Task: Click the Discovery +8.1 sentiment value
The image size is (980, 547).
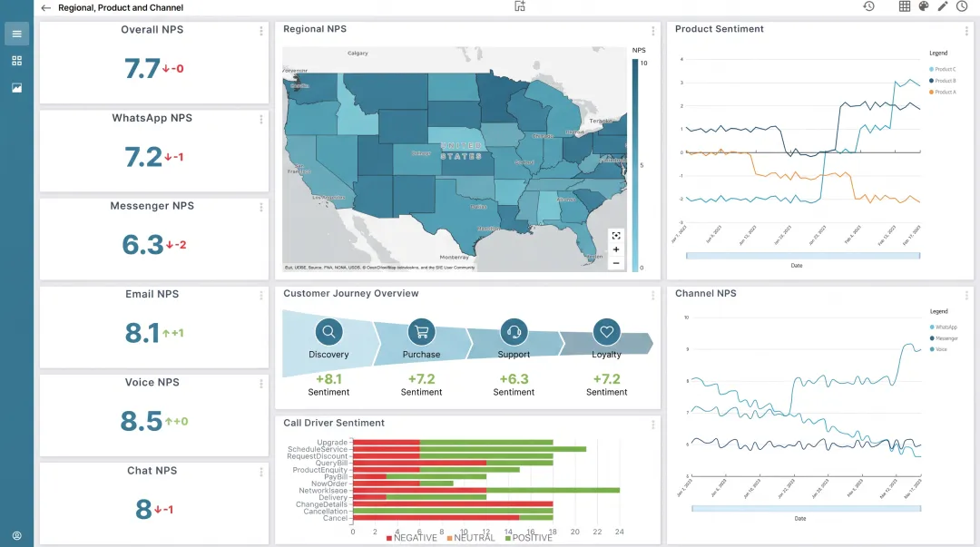Action: tap(328, 379)
